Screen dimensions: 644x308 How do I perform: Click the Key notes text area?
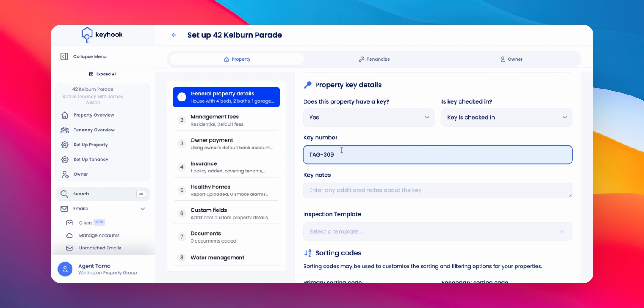[x=438, y=190]
